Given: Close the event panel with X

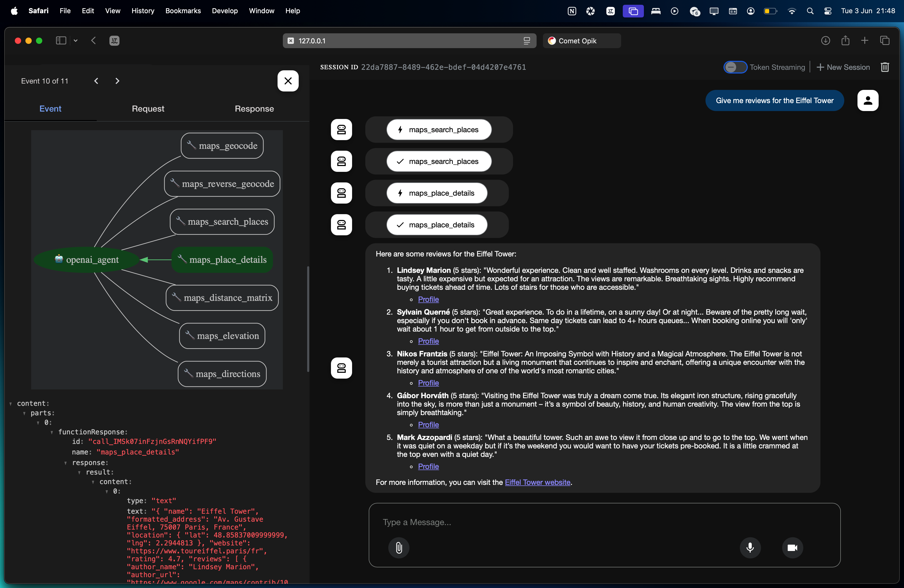Looking at the screenshot, I should (288, 81).
